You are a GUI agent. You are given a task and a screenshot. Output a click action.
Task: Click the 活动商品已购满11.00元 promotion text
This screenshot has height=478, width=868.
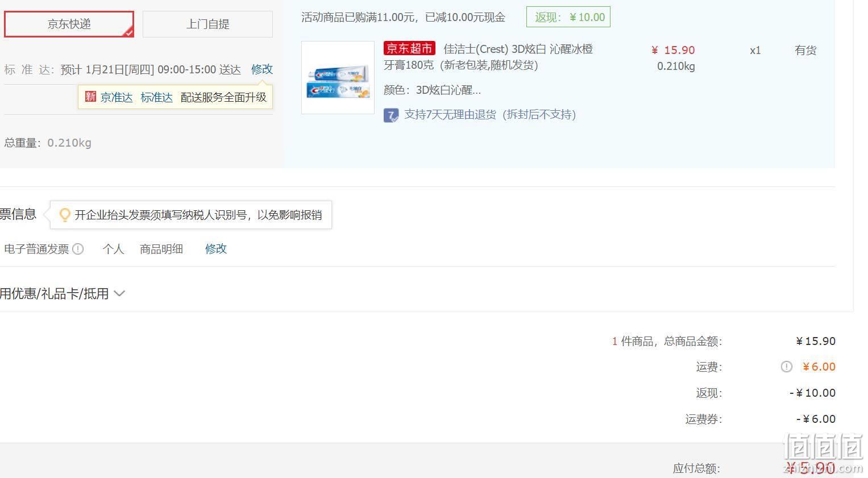click(403, 17)
